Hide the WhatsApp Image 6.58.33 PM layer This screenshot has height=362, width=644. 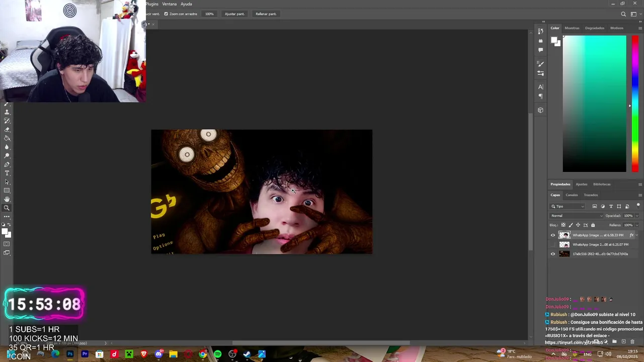(553, 235)
